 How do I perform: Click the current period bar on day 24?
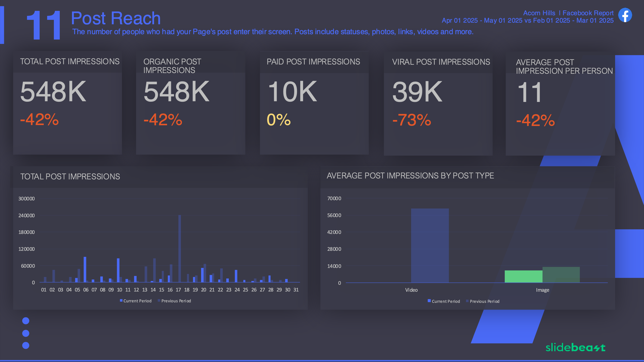point(236,276)
